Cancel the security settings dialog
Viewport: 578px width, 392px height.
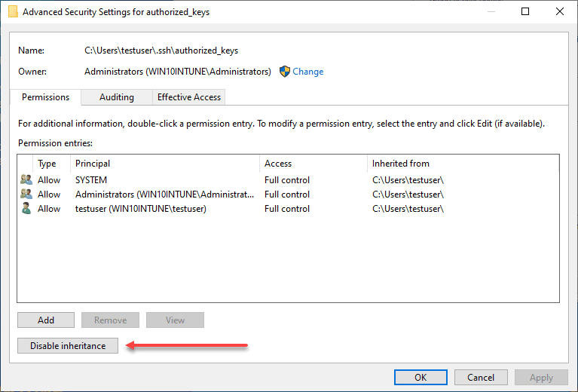coord(481,378)
